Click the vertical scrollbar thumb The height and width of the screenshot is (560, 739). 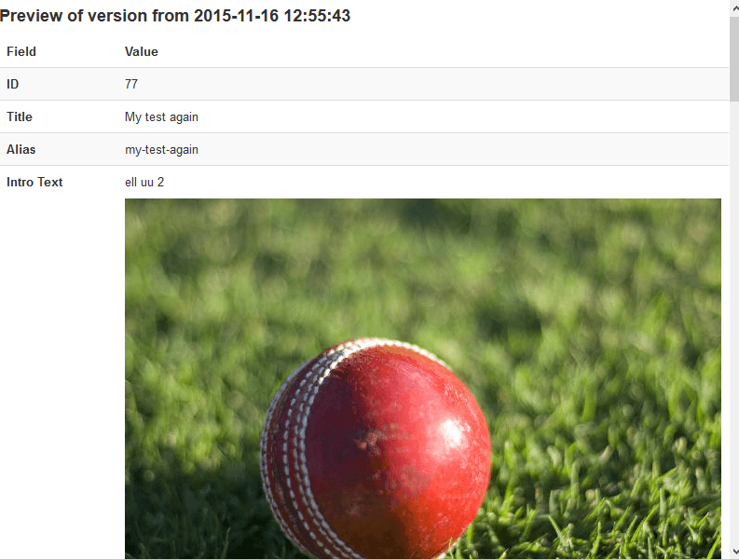[734, 59]
